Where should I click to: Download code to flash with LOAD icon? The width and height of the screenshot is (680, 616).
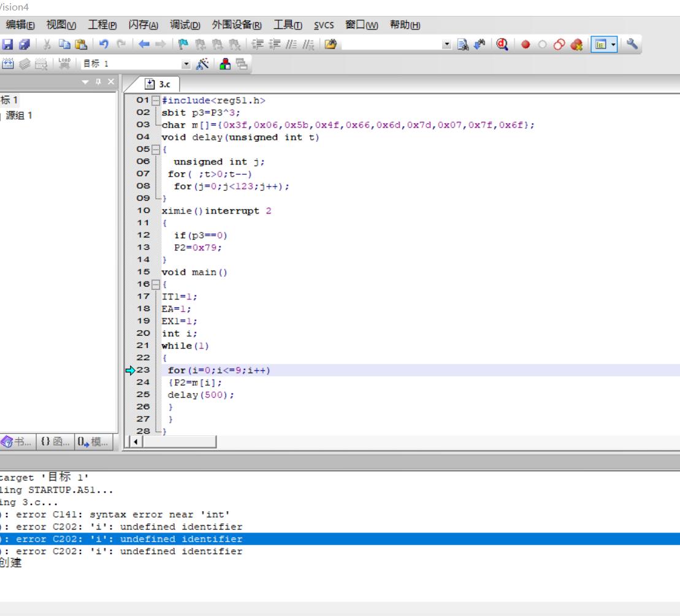[64, 64]
